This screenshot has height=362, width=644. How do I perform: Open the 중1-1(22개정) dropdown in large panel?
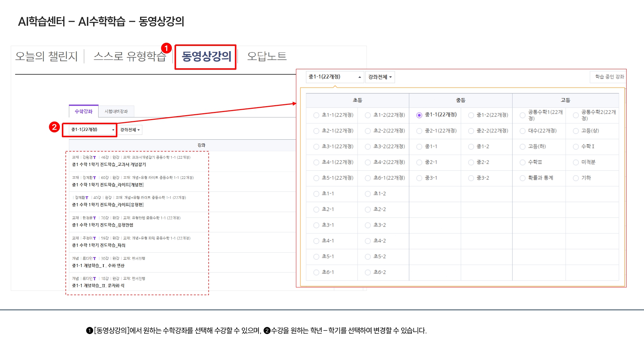coord(335,77)
